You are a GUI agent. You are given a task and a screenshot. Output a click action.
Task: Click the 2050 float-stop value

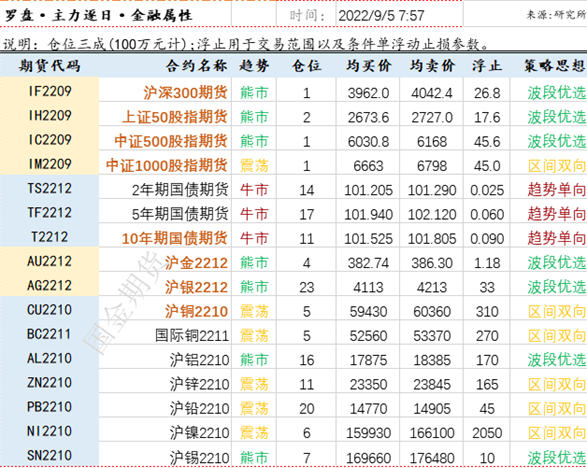pyautogui.click(x=487, y=433)
